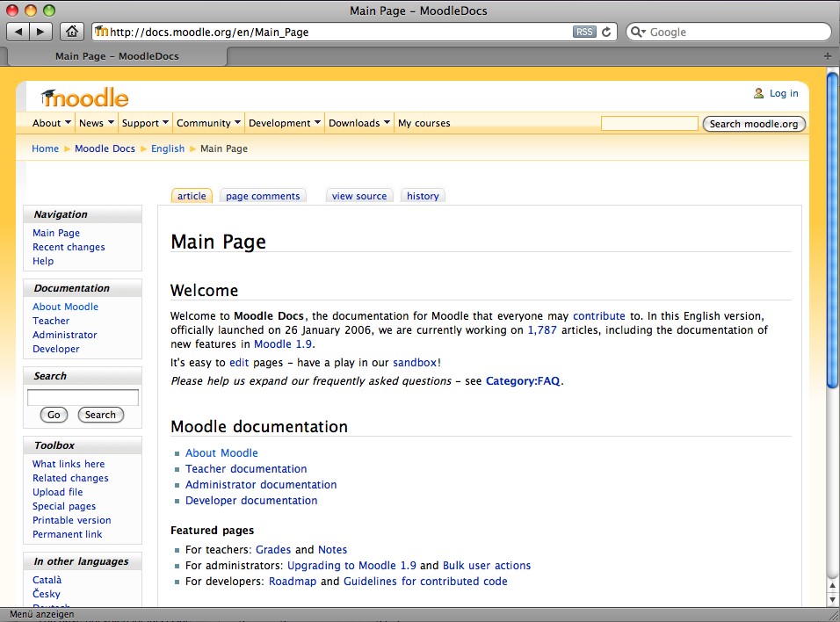The image size is (840, 622).
Task: Expand the Development menu
Action: pos(285,123)
